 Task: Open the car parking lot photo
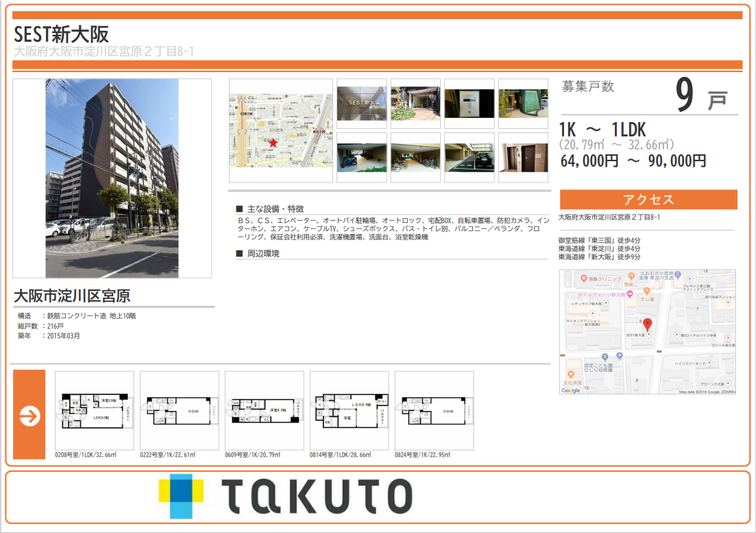[469, 158]
